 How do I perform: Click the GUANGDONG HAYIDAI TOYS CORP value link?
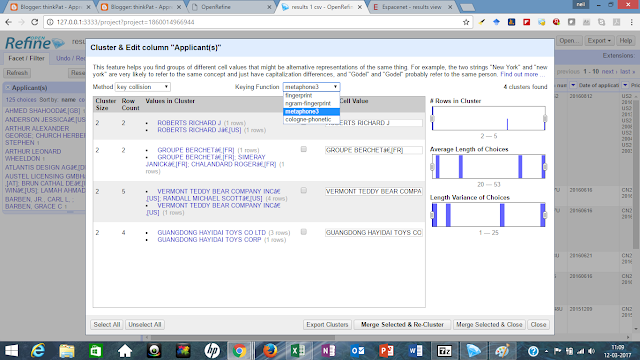209,240
